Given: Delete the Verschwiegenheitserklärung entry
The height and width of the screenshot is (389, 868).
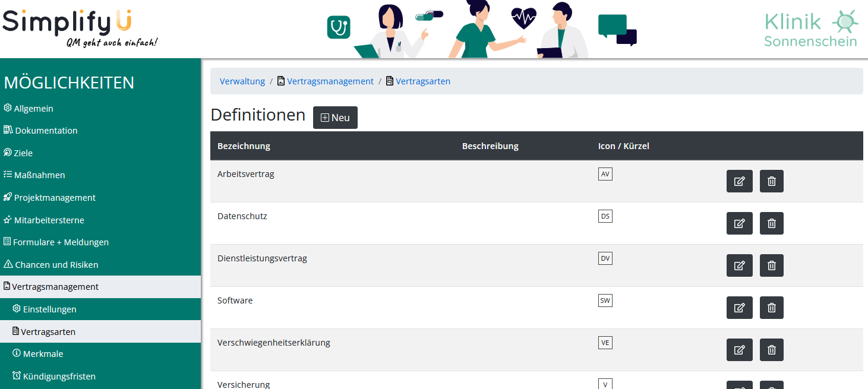Looking at the screenshot, I should point(771,350).
